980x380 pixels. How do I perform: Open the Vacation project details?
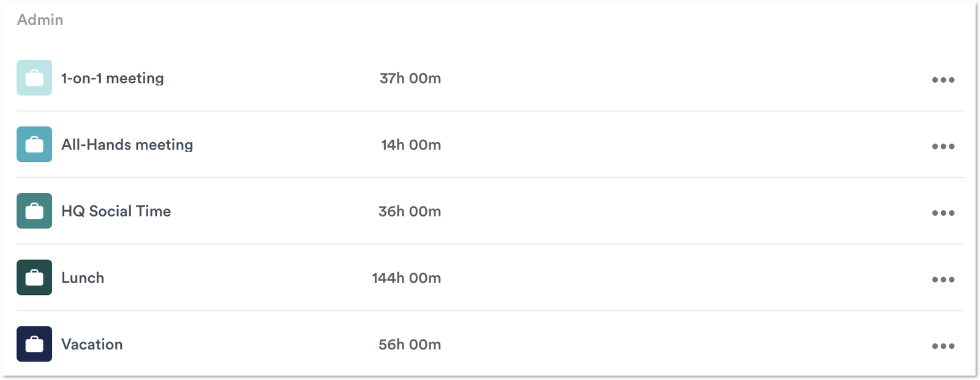[91, 344]
